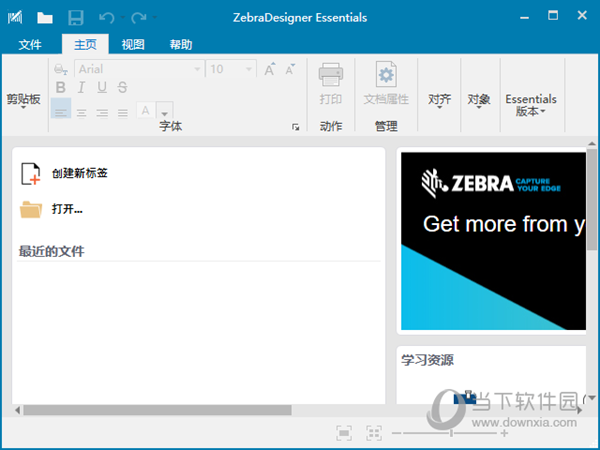Viewport: 600px width, 450px height.
Task: Undo the last action
Action: coord(106,18)
